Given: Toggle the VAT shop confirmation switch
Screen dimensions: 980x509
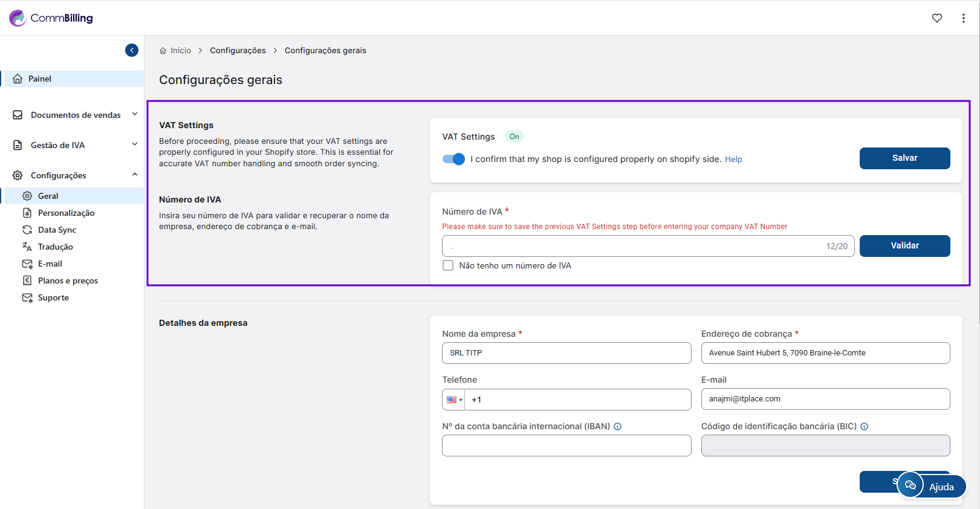Looking at the screenshot, I should (453, 159).
